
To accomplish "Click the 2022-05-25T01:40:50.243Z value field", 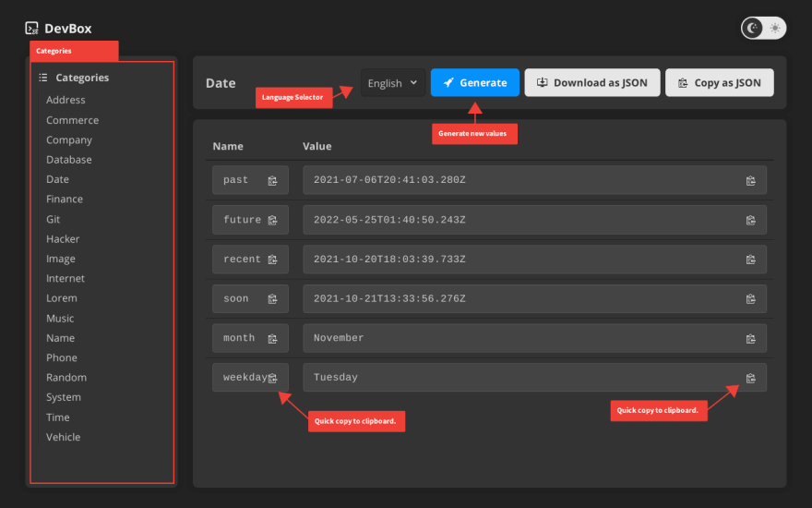I will [534, 220].
